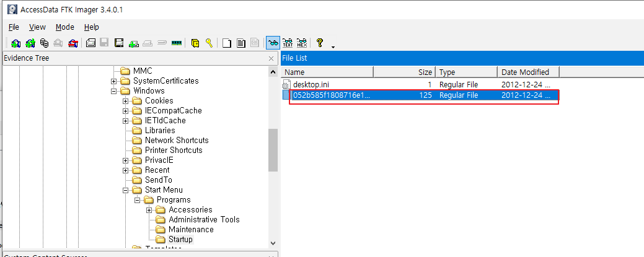Click Detect EFS Encryption key icon
644x257 pixels.
[209, 43]
